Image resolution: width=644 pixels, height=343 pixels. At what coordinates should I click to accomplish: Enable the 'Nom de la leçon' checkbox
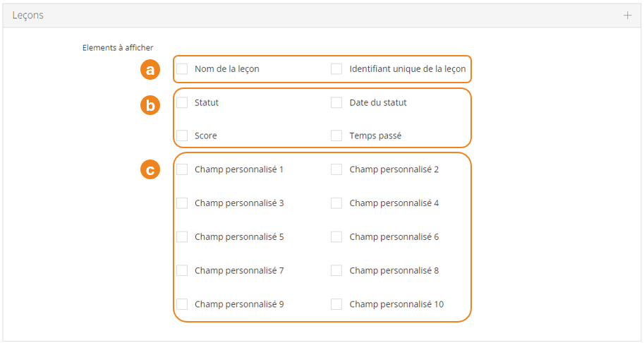(x=182, y=69)
